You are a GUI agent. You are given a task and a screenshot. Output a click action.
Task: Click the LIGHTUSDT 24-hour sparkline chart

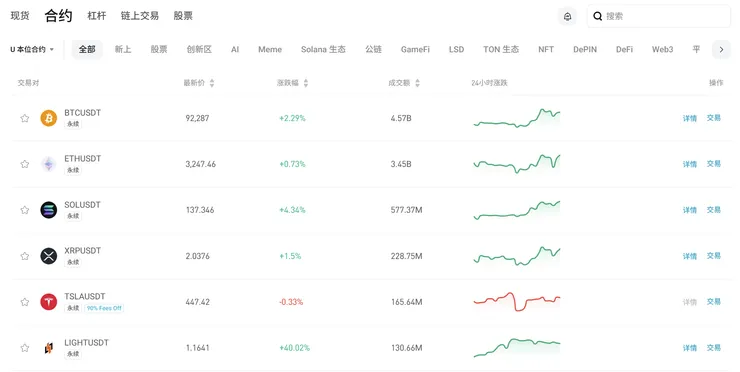(x=517, y=348)
